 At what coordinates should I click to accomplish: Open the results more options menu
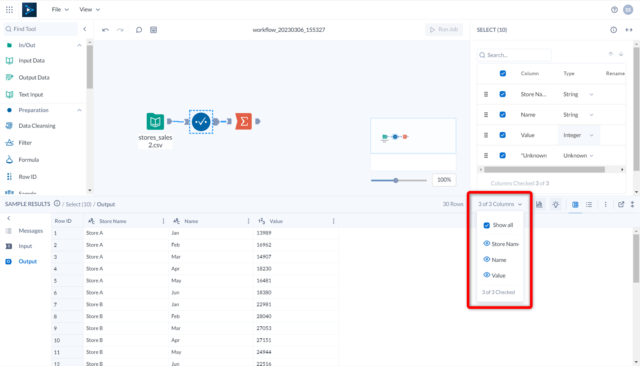[x=605, y=204]
